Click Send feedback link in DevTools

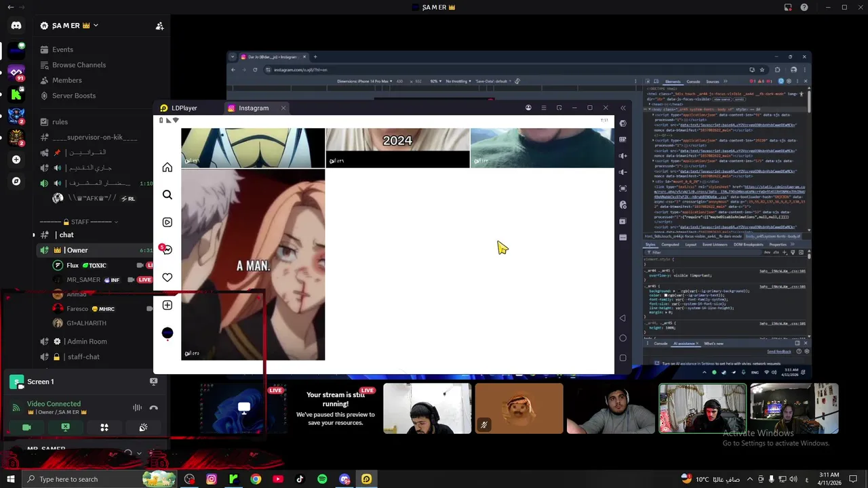pyautogui.click(x=779, y=351)
